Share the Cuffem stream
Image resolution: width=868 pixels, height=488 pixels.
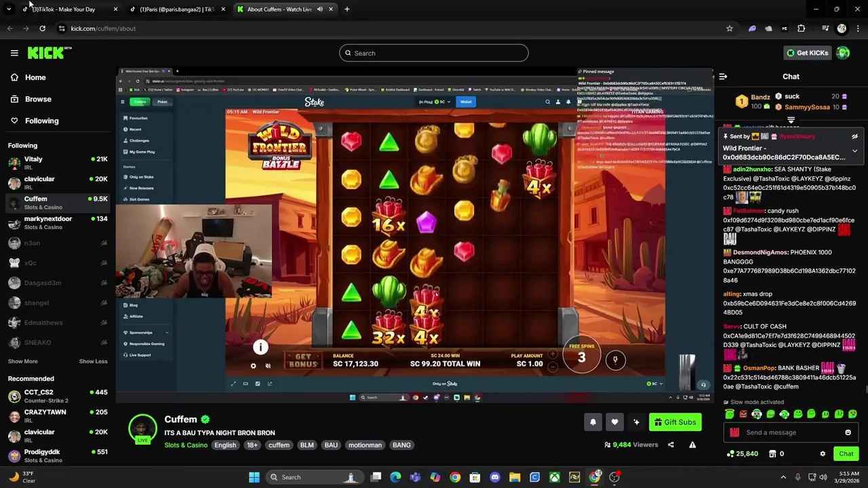[671, 445]
